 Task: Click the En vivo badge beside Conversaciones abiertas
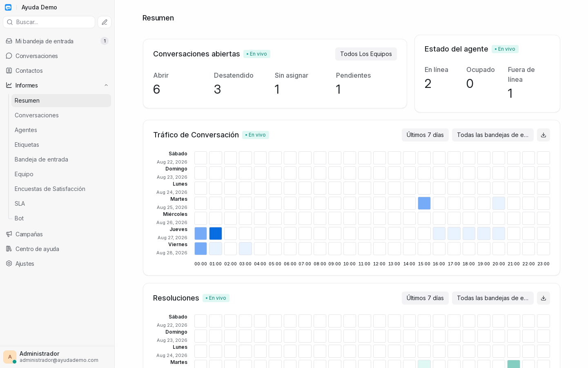tap(257, 54)
